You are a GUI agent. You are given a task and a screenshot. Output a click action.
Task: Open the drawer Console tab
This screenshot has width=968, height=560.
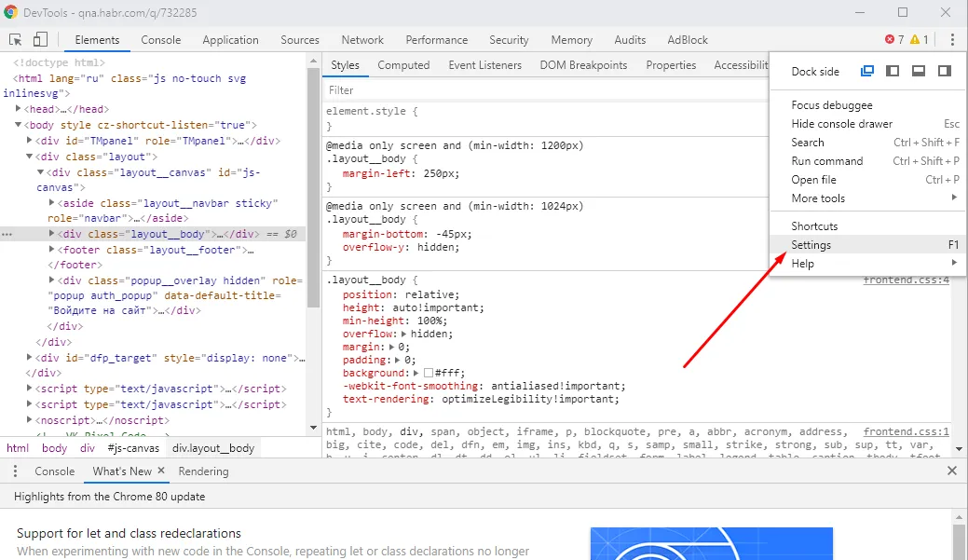point(54,471)
